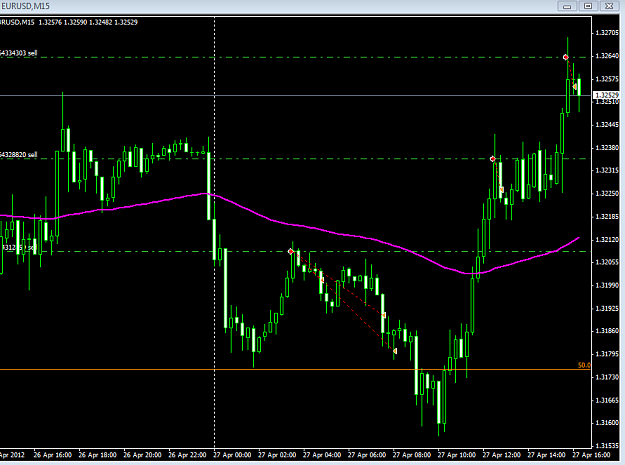This screenshot has width=625, height=465.
Task: Click the 27 Apr 00:00 time label
Action: 232,455
